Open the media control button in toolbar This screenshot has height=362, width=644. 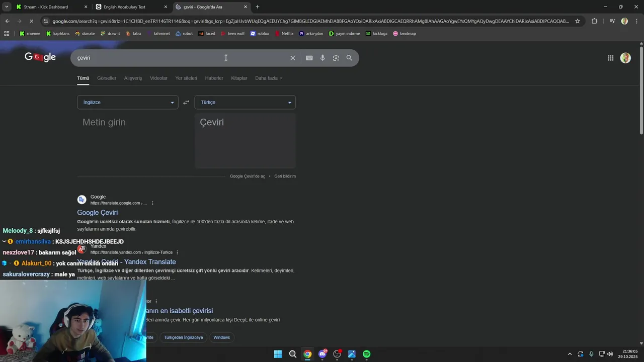(x=612, y=21)
